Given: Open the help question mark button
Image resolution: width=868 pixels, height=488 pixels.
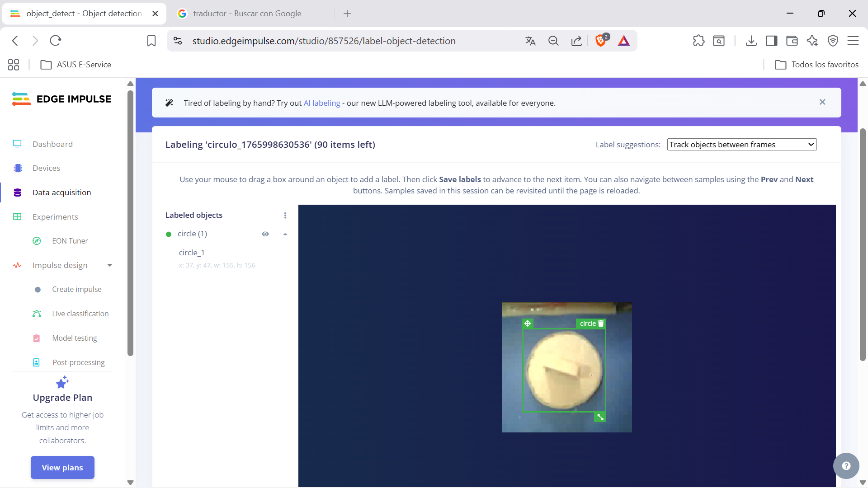Looking at the screenshot, I should point(846,466).
